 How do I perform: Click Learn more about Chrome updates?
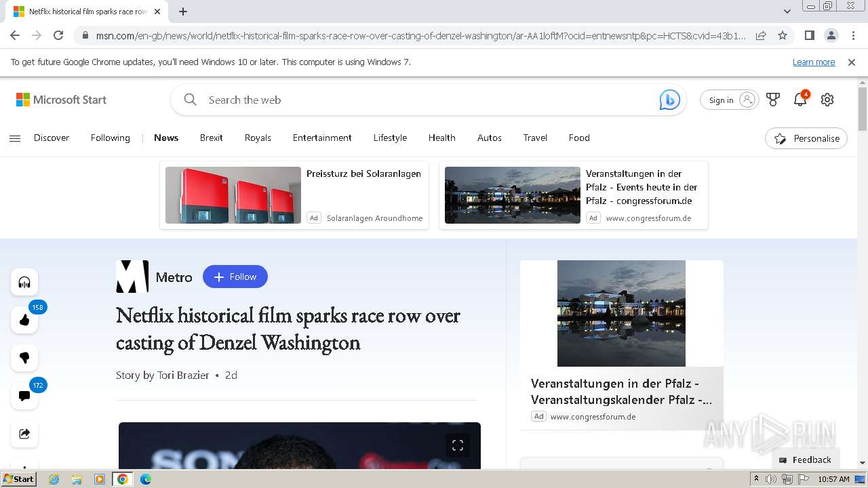[x=814, y=62]
